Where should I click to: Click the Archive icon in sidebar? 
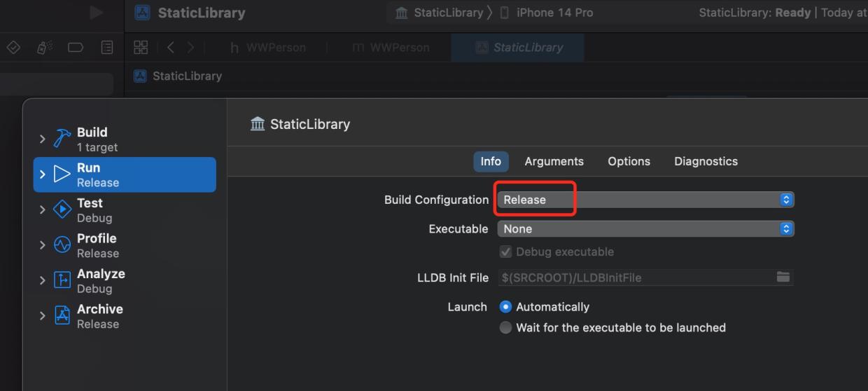(x=63, y=315)
